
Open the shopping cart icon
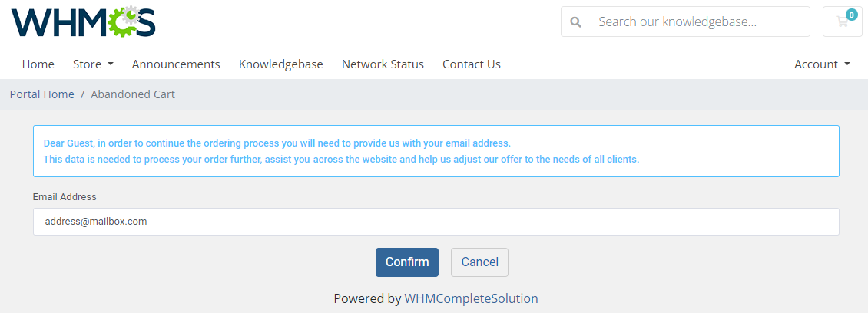[842, 22]
